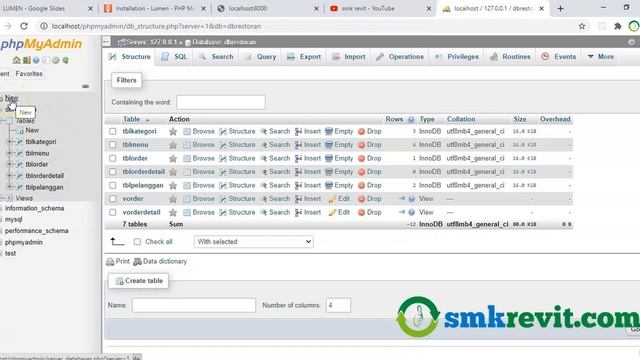Image resolution: width=640 pixels, height=360 pixels.
Task: Click help icon in vorder row count
Action: point(411,199)
